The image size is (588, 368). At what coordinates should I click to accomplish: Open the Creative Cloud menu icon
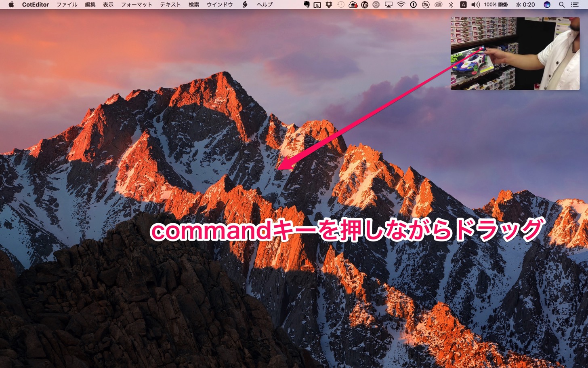(438, 5)
